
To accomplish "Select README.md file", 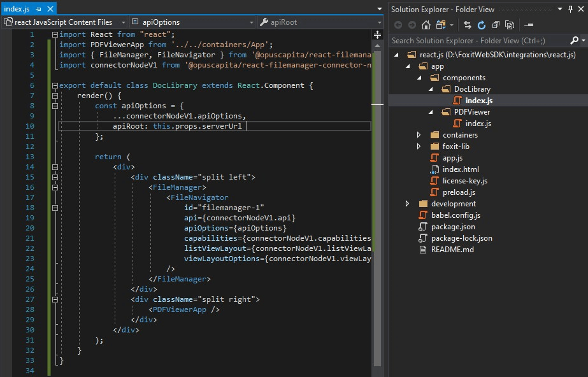I will pyautogui.click(x=452, y=250).
